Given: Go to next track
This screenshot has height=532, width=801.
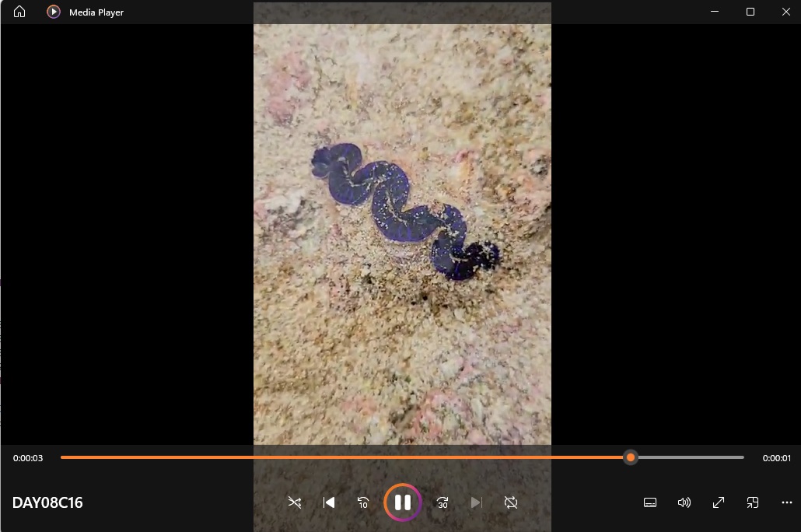Looking at the screenshot, I should pos(477,502).
